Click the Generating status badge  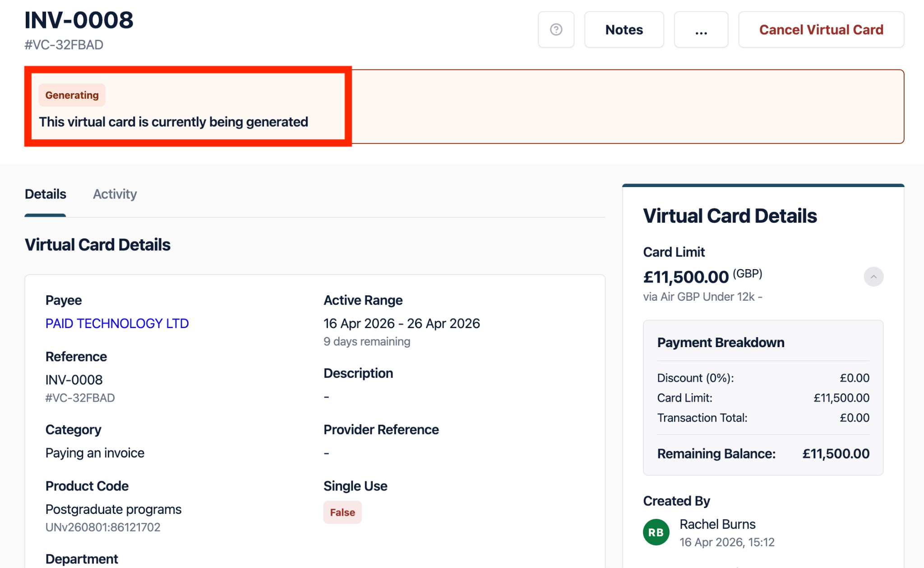click(x=72, y=95)
